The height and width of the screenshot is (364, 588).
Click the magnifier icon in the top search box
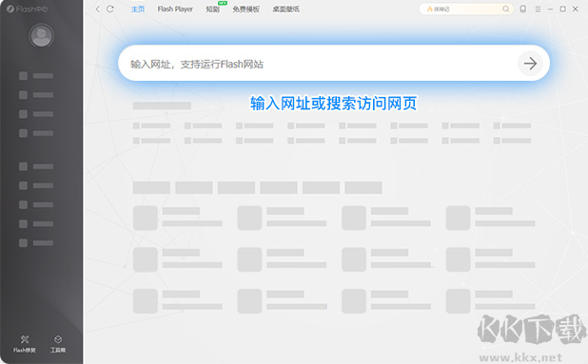click(506, 9)
